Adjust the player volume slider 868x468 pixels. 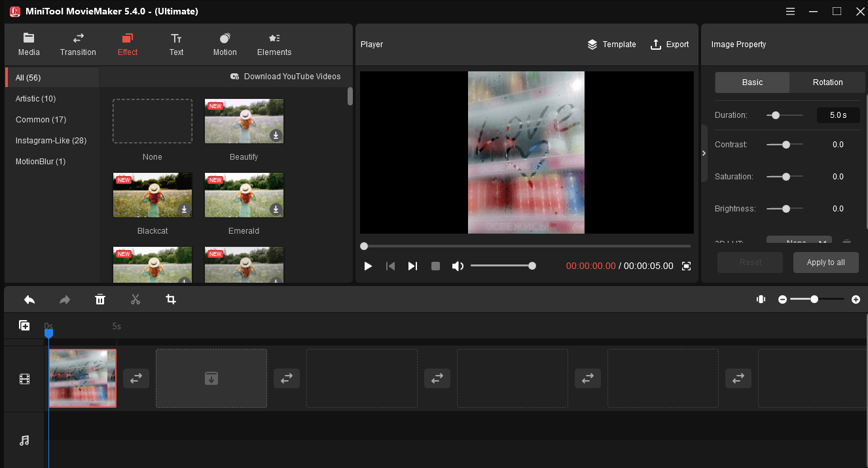click(x=503, y=266)
